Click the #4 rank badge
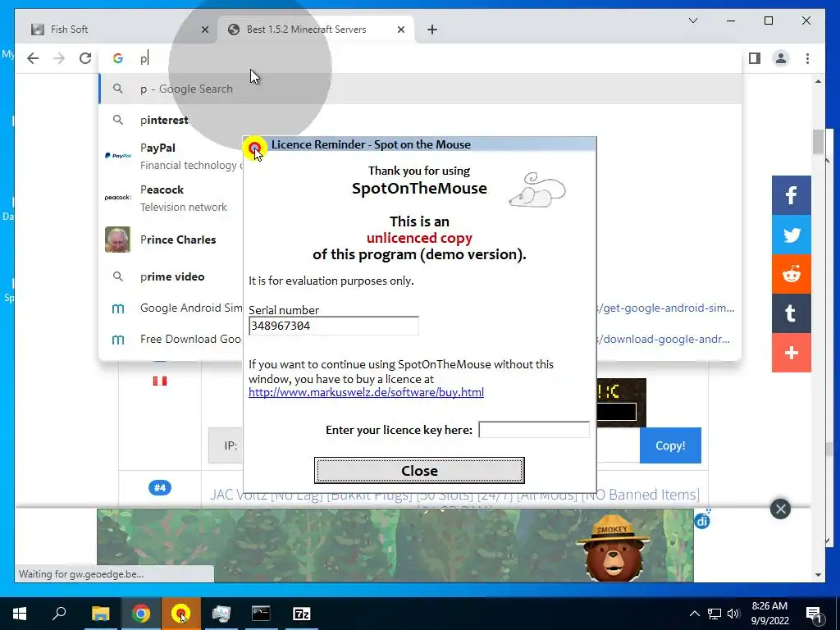Image resolution: width=840 pixels, height=630 pixels. [x=160, y=488]
